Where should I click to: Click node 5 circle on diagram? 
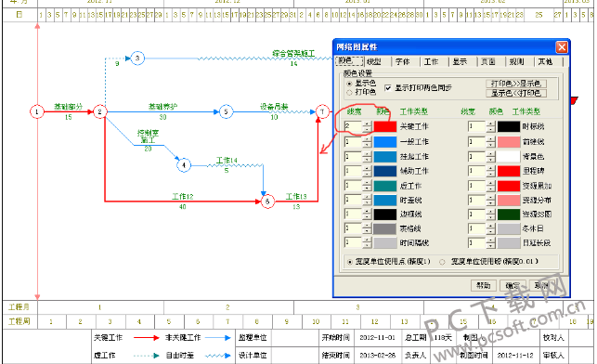(226, 112)
